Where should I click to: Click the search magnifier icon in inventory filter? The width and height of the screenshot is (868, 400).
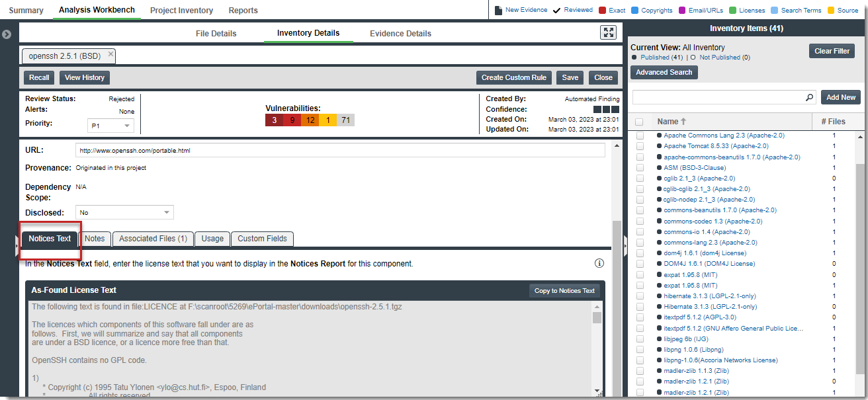(809, 97)
